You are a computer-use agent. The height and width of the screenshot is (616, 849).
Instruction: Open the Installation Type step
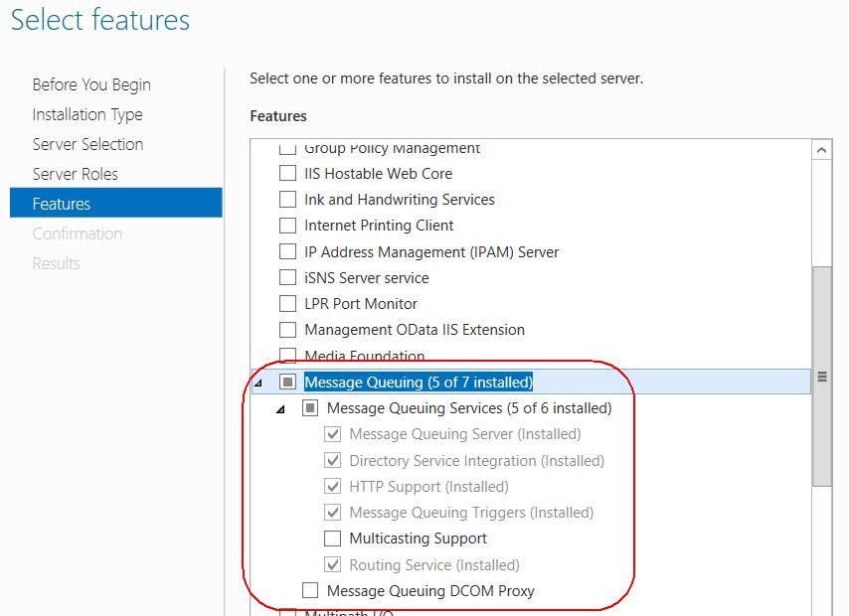point(87,115)
